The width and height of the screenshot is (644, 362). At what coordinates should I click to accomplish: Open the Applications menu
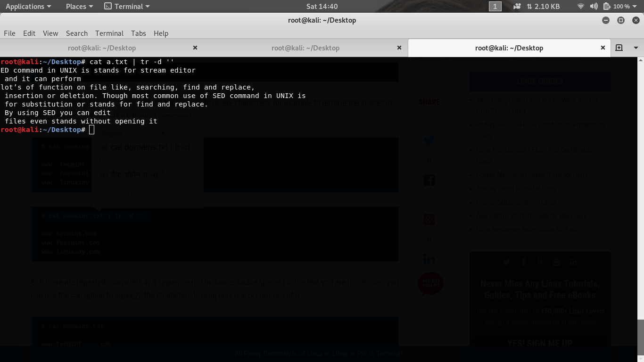click(25, 6)
